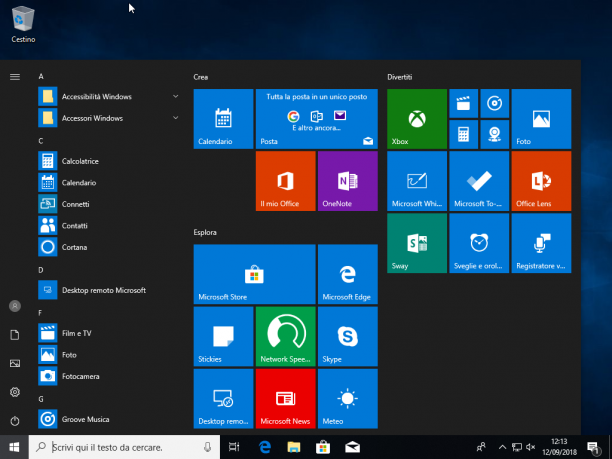Open Groove Musica from the app list
This screenshot has width=612, height=459.
pos(109,419)
